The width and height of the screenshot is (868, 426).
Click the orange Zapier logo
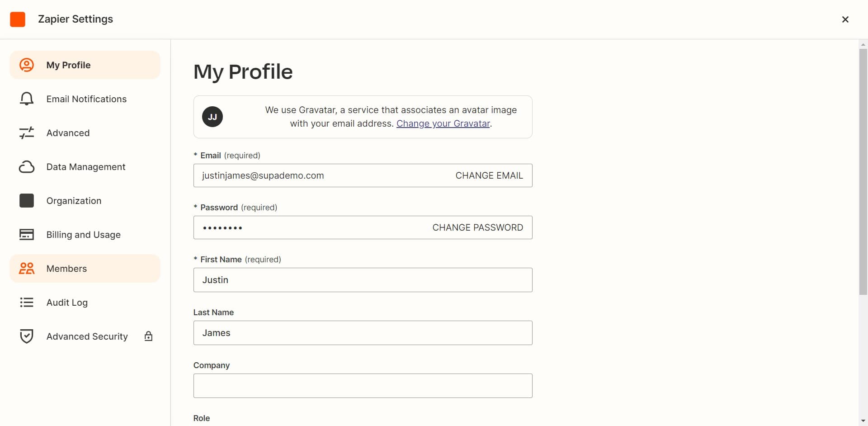pos(17,19)
